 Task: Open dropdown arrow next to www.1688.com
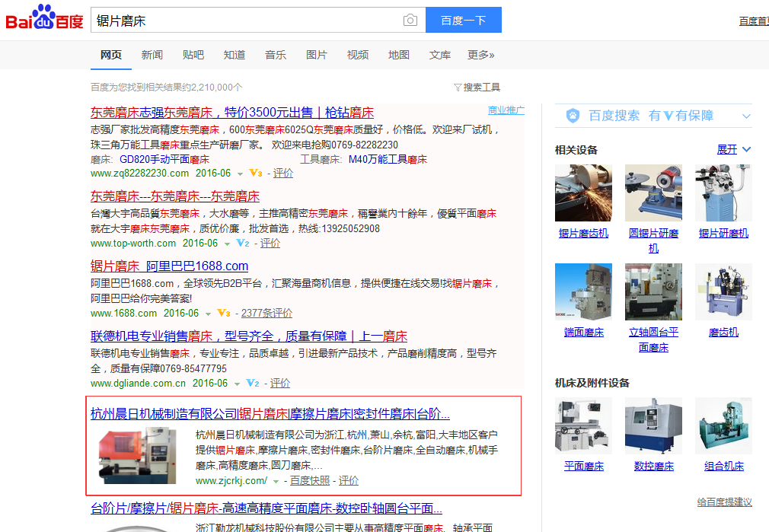[208, 314]
